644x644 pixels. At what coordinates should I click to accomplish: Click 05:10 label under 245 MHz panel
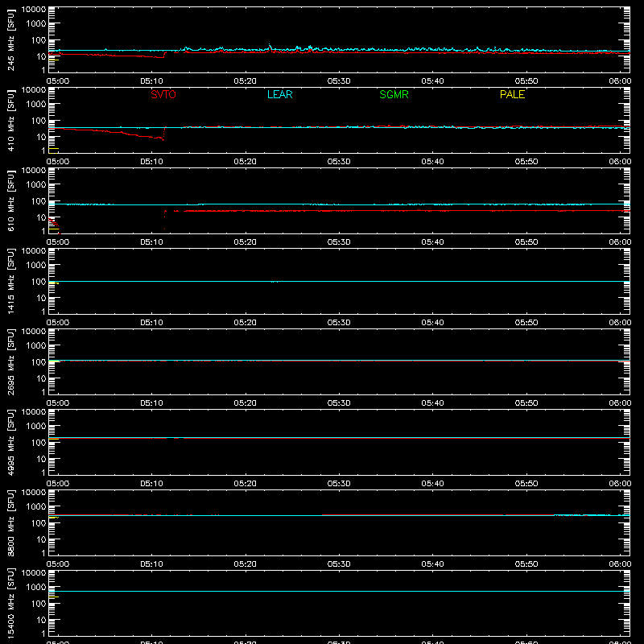(x=151, y=81)
